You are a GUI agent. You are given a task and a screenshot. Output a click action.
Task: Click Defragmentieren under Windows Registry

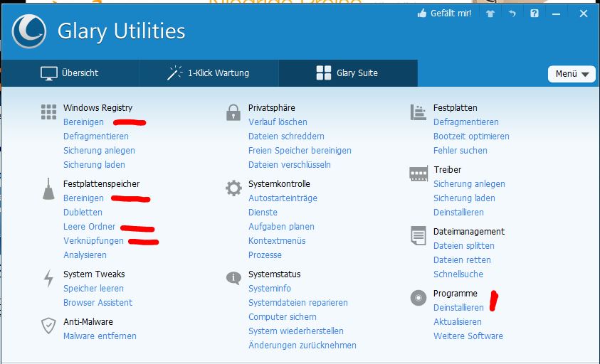(x=96, y=136)
